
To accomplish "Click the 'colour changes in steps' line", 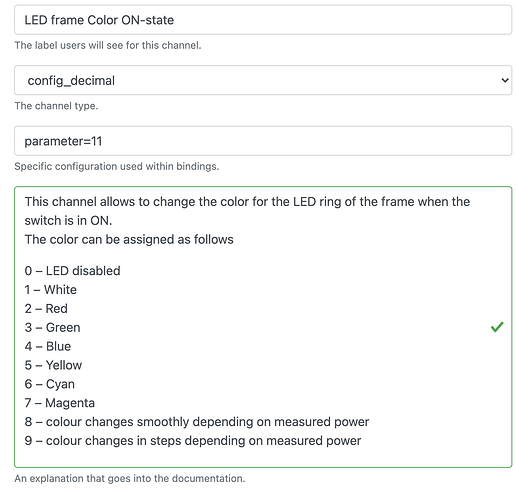I will tap(193, 441).
